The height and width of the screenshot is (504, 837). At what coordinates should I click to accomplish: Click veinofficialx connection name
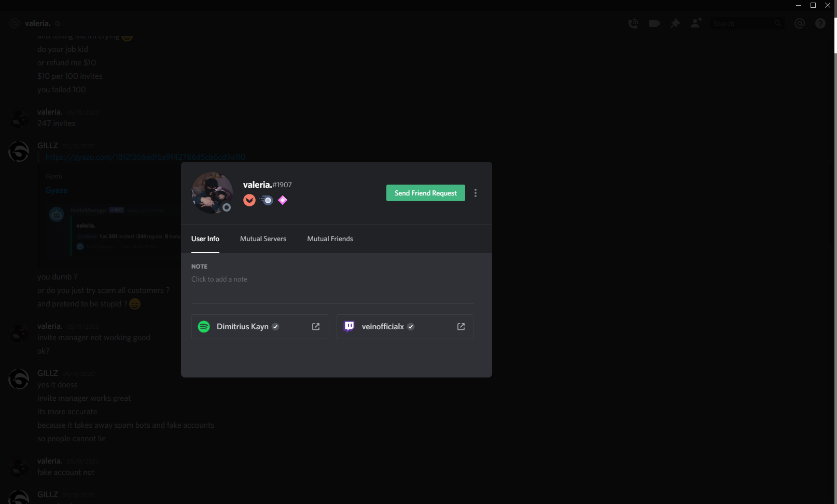[383, 327]
